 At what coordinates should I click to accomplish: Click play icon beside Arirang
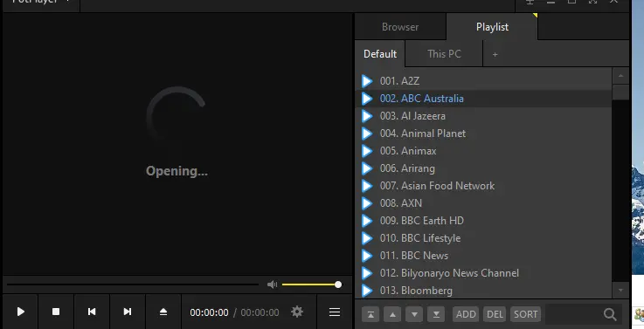(367, 168)
